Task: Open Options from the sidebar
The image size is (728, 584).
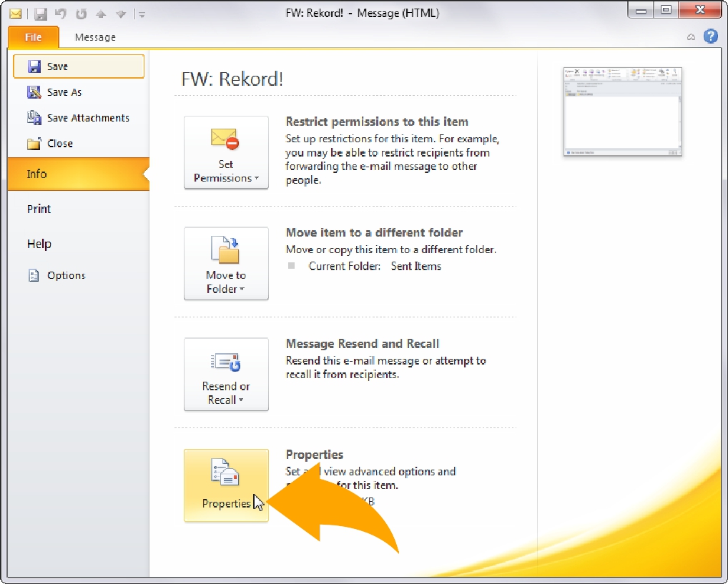Action: pyautogui.click(x=79, y=275)
